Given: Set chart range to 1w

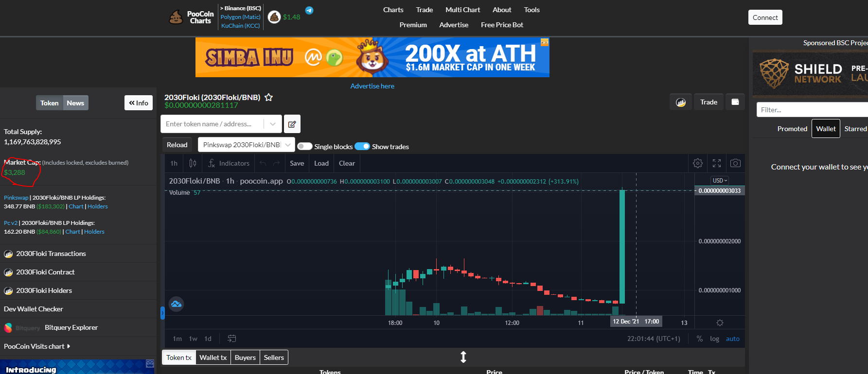Looking at the screenshot, I should (x=193, y=339).
